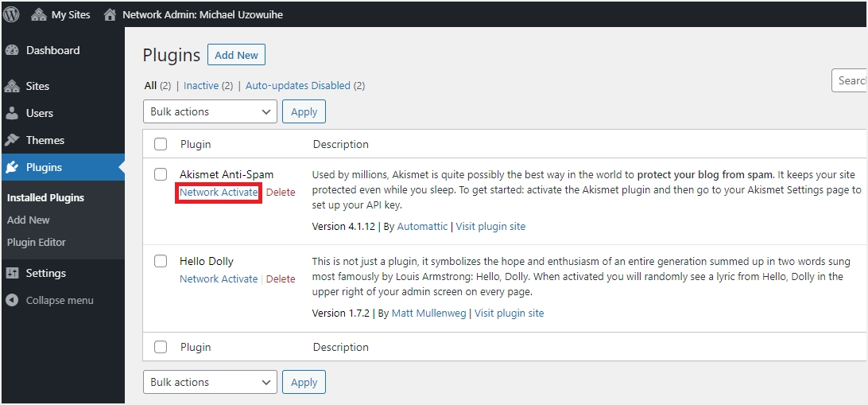
Task: Click the Themes brush icon
Action: point(12,140)
